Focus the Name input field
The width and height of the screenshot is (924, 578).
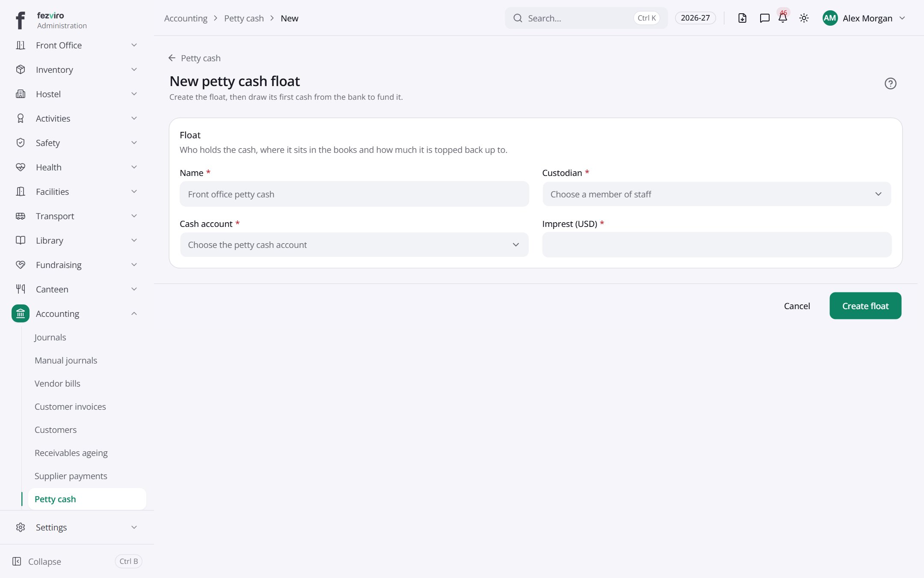click(354, 194)
